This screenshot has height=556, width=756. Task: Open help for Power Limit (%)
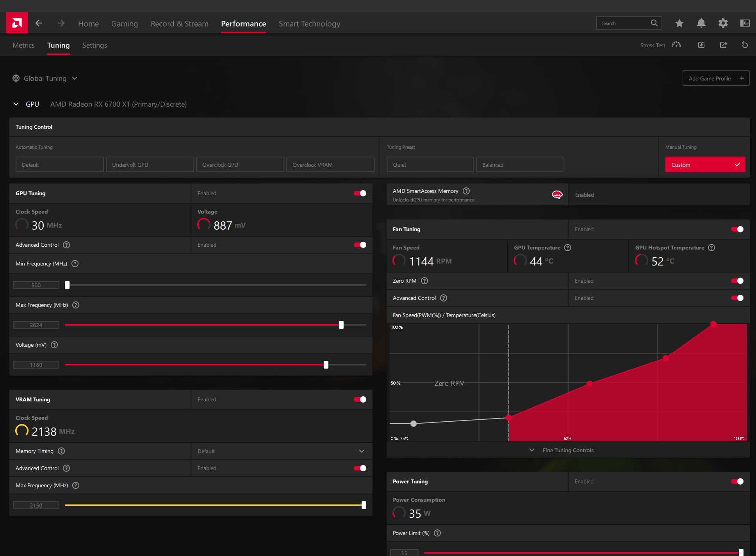point(437,533)
